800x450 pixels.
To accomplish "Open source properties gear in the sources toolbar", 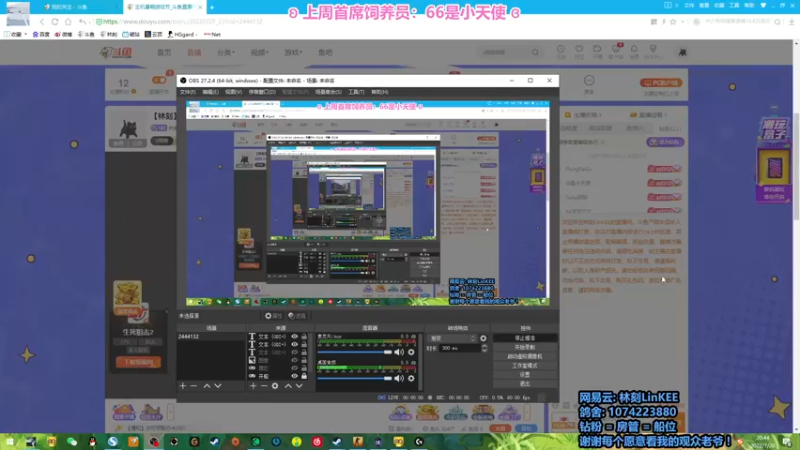I will click(275, 386).
